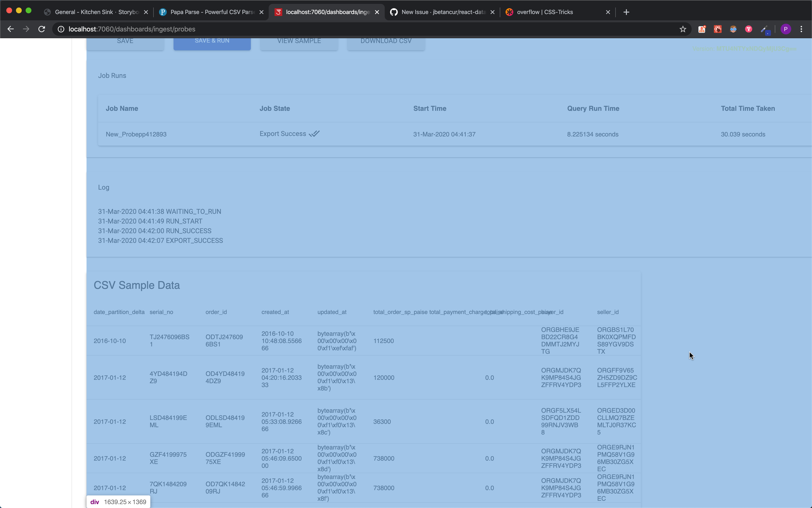Click the date_partition_delta column header
Image resolution: width=812 pixels, height=508 pixels.
coord(119,312)
